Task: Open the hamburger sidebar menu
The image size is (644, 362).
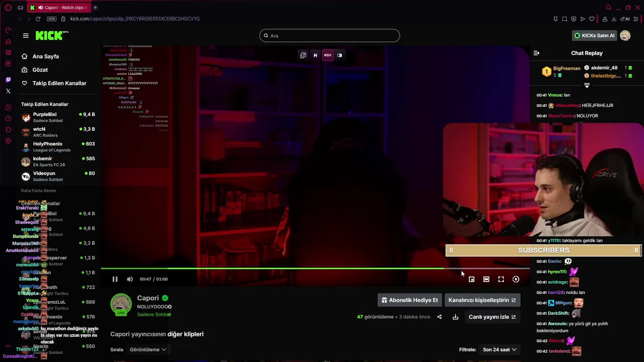Action: (26, 36)
